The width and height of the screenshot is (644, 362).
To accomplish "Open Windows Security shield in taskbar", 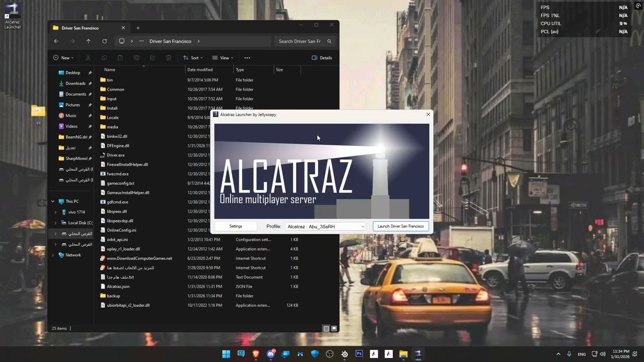I will click(x=315, y=354).
